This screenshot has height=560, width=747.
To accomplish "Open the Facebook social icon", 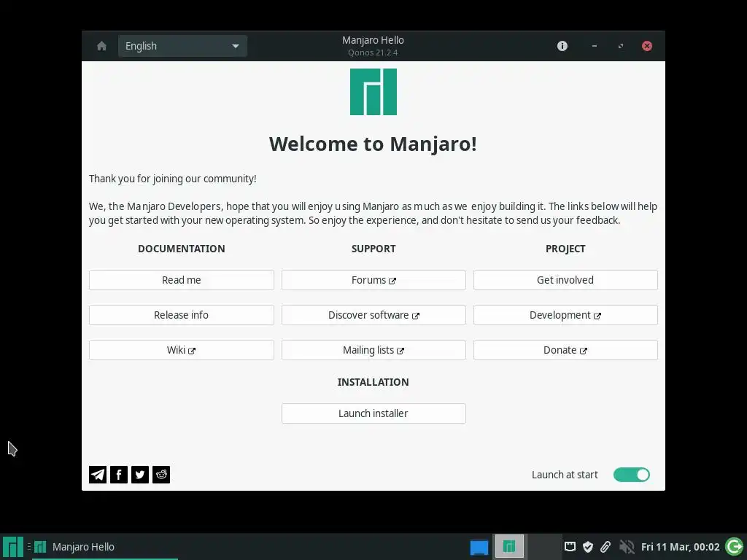I will 119,474.
